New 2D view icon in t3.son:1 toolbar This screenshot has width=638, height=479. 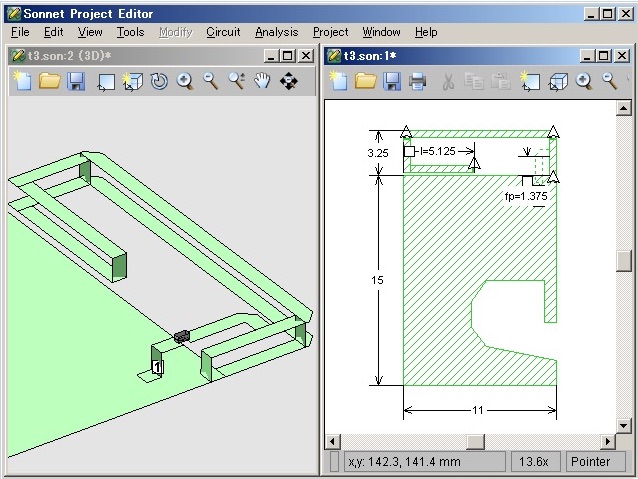point(530,81)
